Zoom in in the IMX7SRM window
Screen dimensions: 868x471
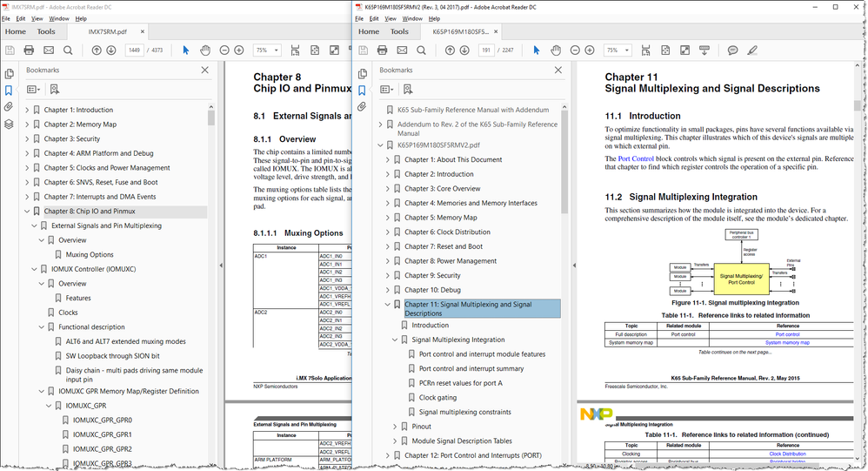(238, 50)
